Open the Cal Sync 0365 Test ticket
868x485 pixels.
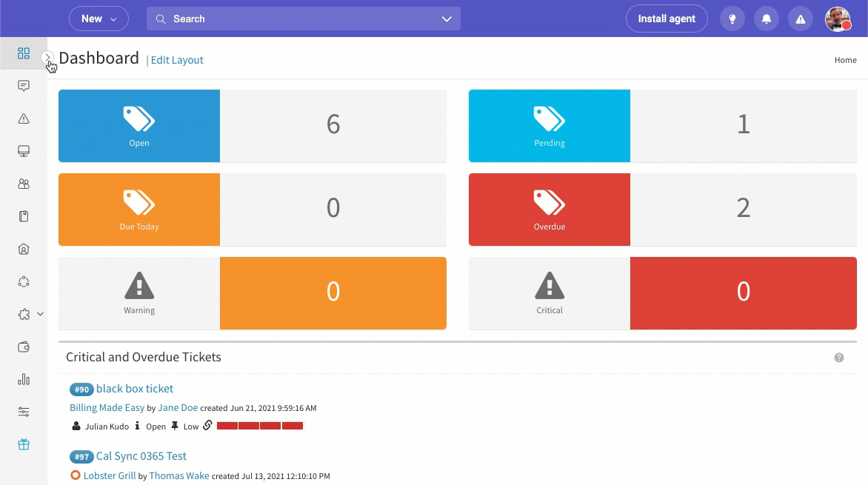point(141,456)
